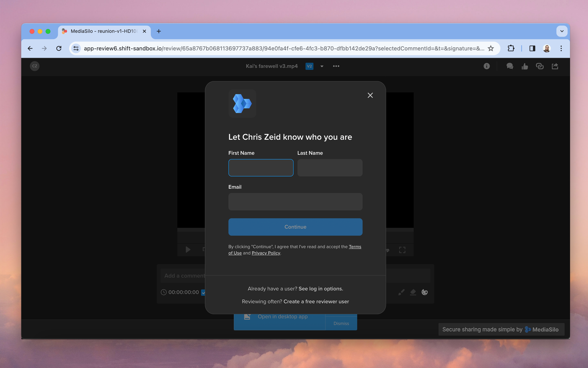
Task: Select the pen drawing tool
Action: [x=401, y=292]
